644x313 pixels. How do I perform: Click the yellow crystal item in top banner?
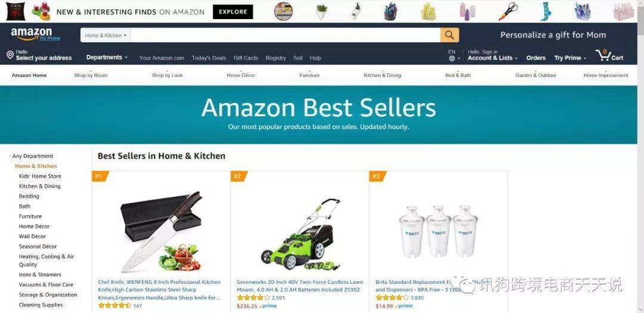pyautogui.click(x=428, y=11)
